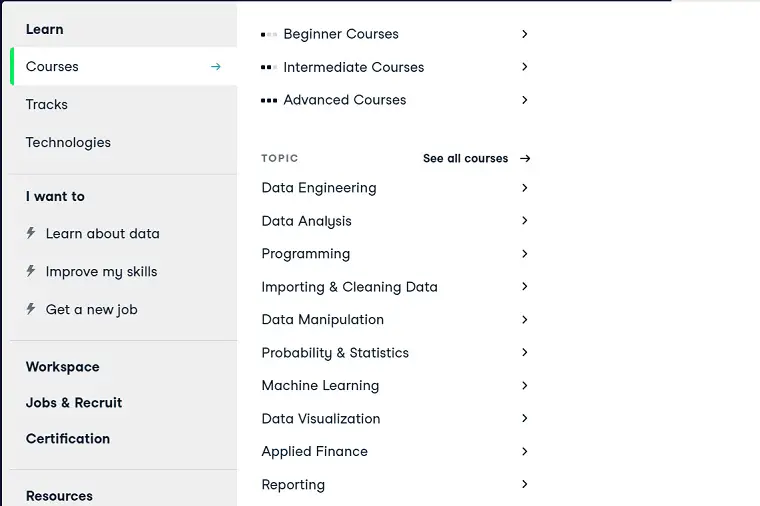The image size is (760, 506).
Task: Expand the Data Engineering chevron
Action: click(x=524, y=188)
